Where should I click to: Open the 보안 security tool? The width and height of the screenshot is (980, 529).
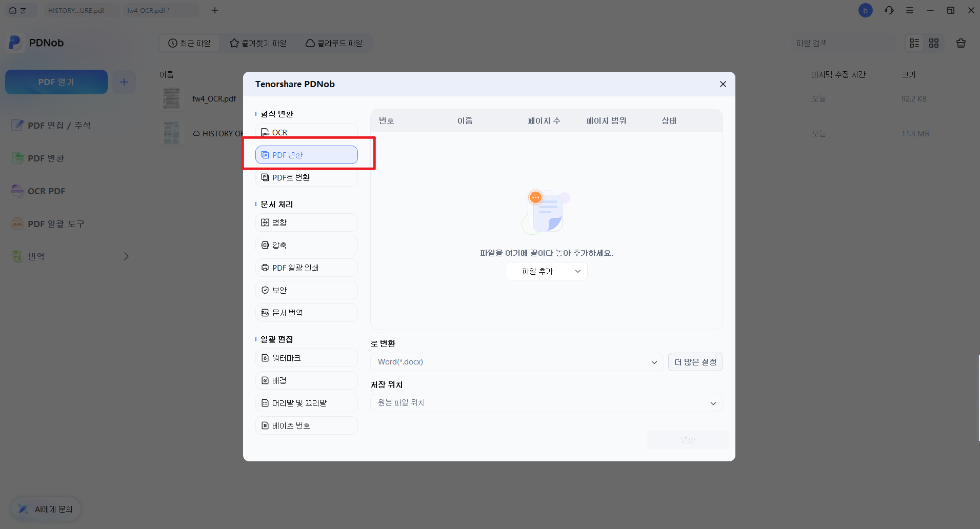click(x=306, y=290)
